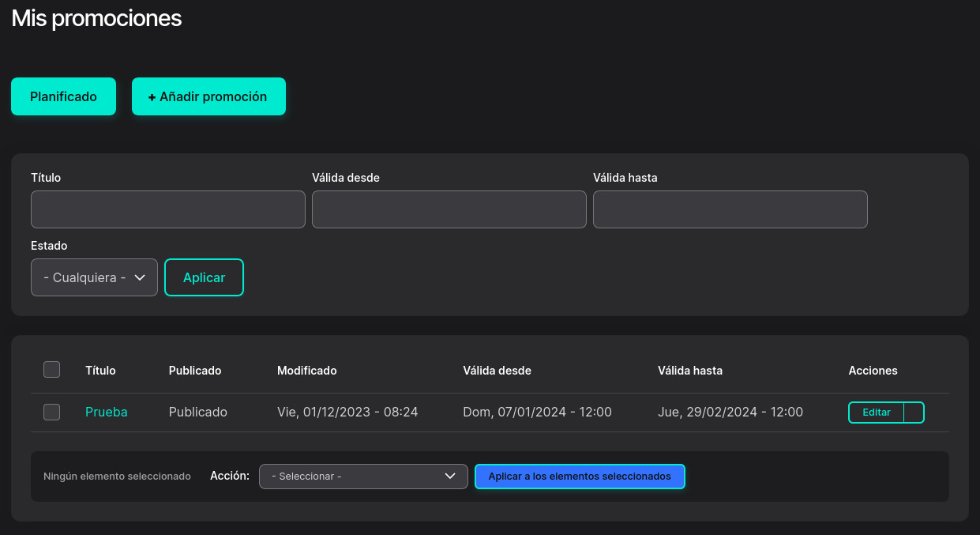Click the Modificado column header
The width and height of the screenshot is (980, 535).
coord(306,371)
